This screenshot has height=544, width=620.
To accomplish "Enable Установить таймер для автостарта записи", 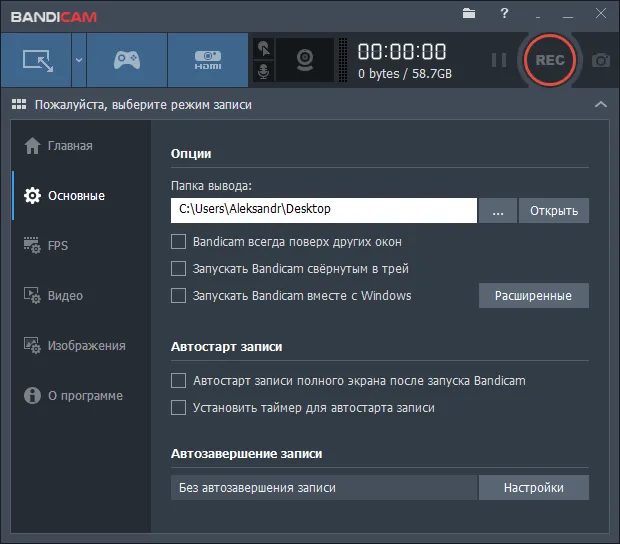I will 178,408.
